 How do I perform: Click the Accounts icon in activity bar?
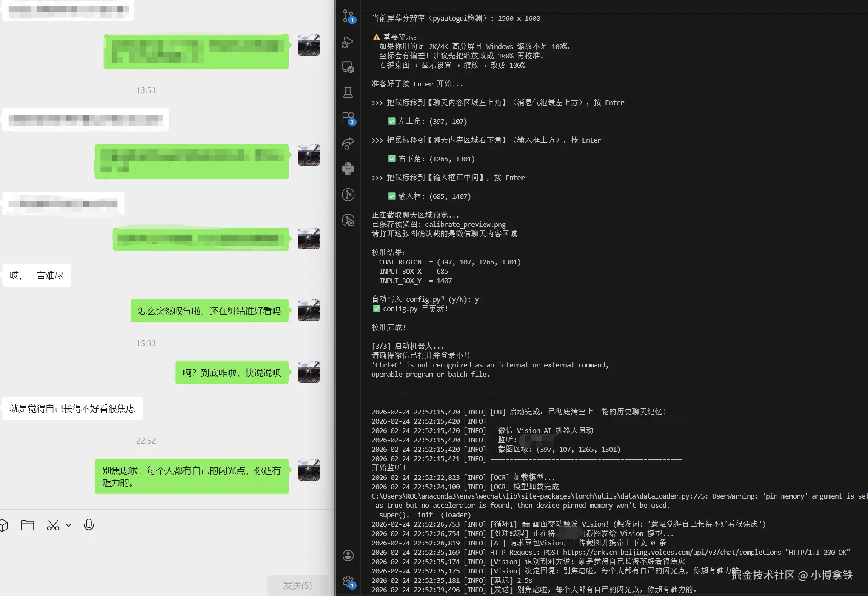(x=348, y=555)
